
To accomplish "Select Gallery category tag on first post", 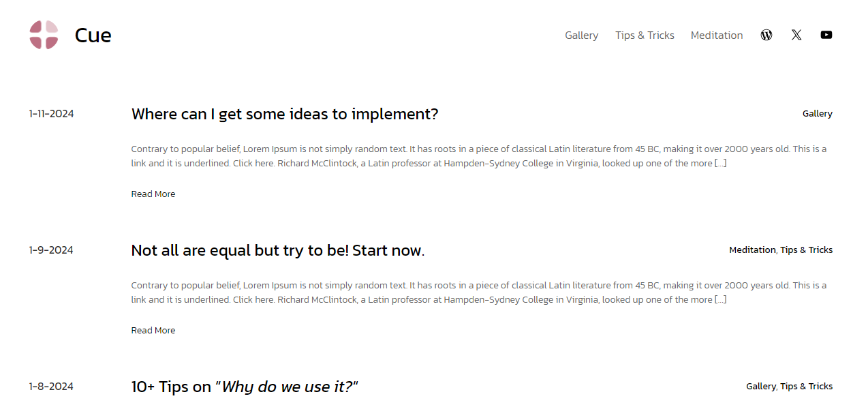I will 817,114.
